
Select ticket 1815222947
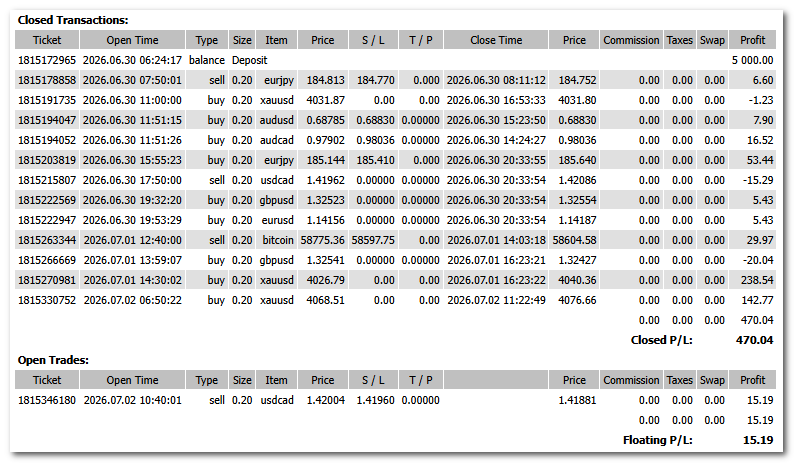pyautogui.click(x=47, y=220)
